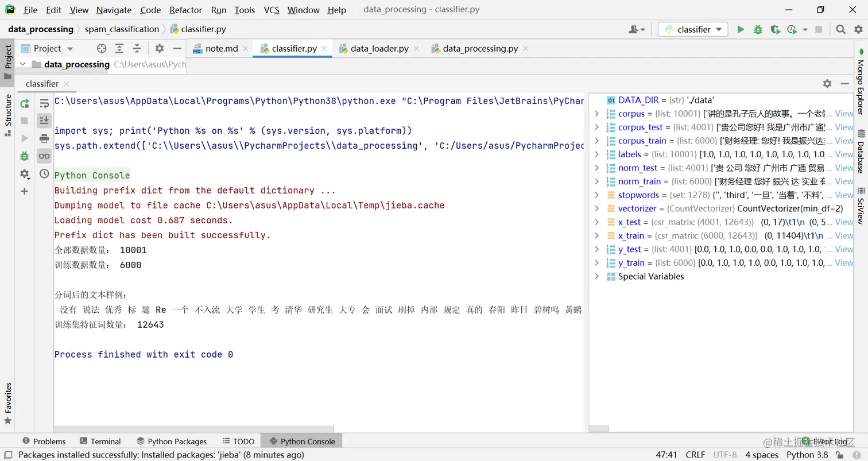View full stopwords value

click(x=844, y=195)
